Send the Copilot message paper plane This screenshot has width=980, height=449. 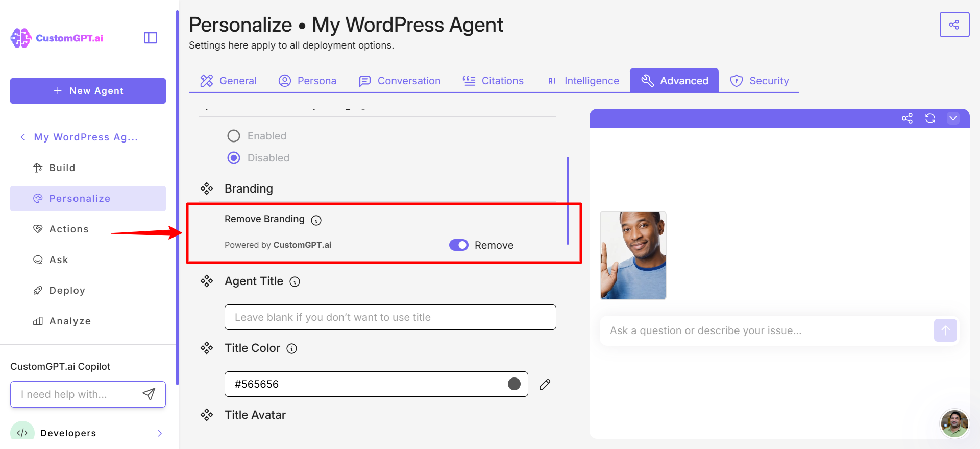[149, 394]
